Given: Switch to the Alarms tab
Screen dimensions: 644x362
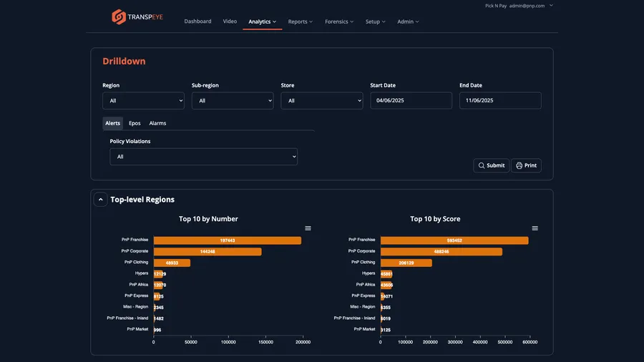Looking at the screenshot, I should tap(157, 123).
